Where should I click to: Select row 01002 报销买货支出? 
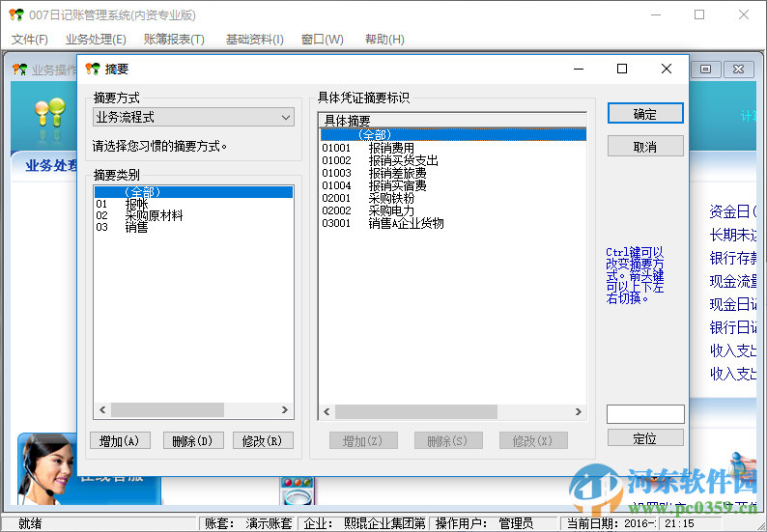coord(453,160)
